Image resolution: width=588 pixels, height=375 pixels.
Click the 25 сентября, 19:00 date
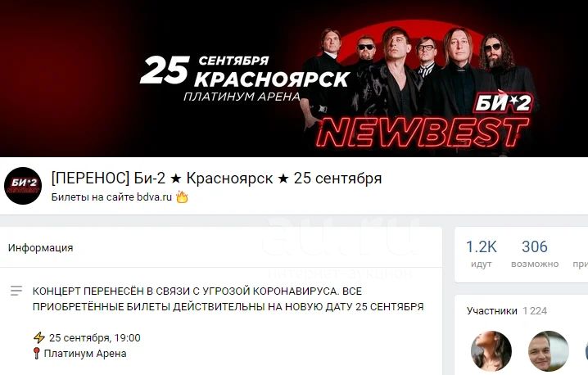point(95,337)
